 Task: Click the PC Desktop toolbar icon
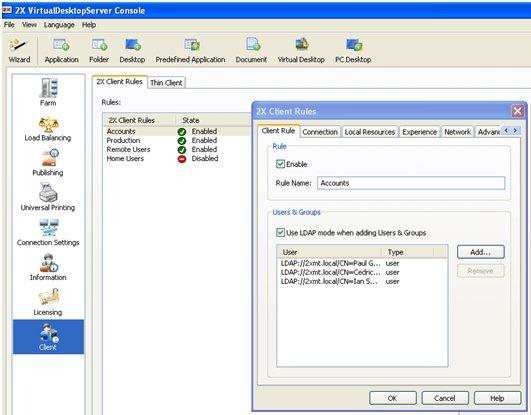pyautogui.click(x=353, y=50)
